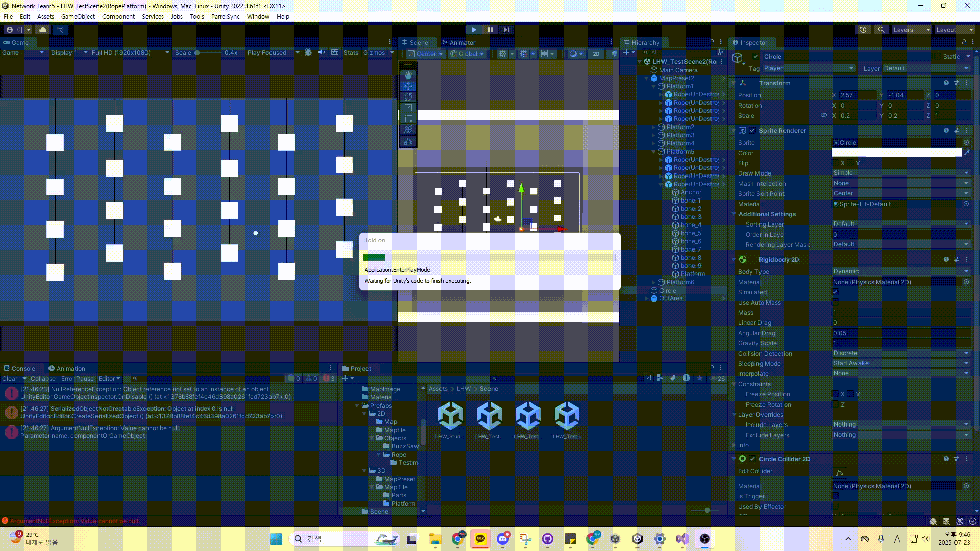The width and height of the screenshot is (980, 551).
Task: Toggle the 2D view button in Scene
Action: tap(596, 54)
